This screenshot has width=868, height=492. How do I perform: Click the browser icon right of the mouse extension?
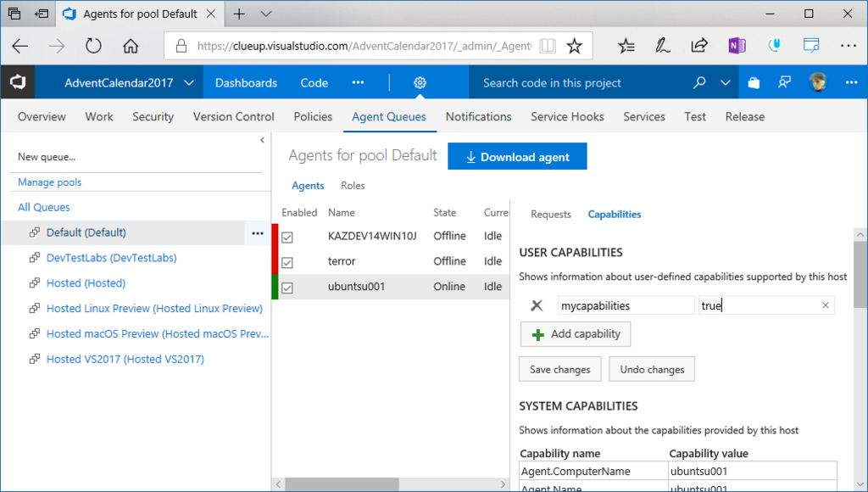[x=811, y=46]
